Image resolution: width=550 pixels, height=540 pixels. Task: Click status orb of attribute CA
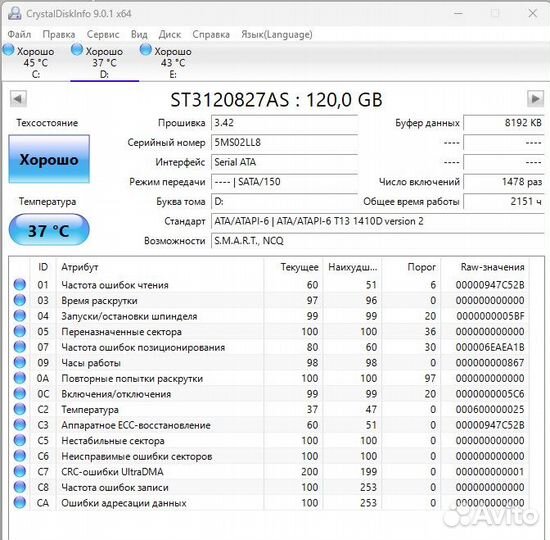point(20,502)
